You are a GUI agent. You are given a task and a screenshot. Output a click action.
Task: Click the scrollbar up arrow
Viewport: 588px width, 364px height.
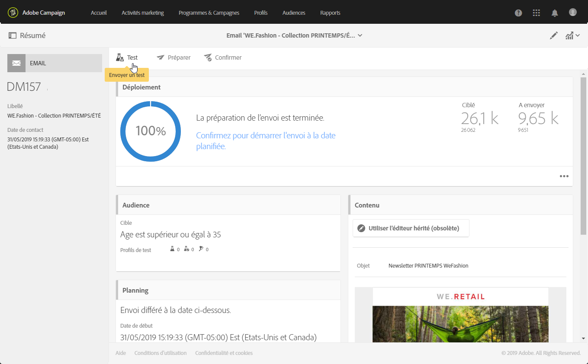pos(584,73)
